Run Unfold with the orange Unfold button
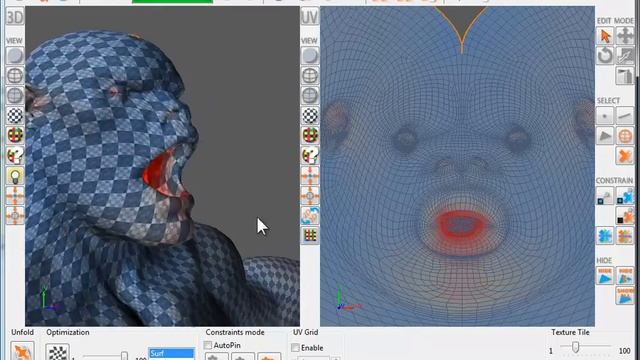 click(x=22, y=352)
